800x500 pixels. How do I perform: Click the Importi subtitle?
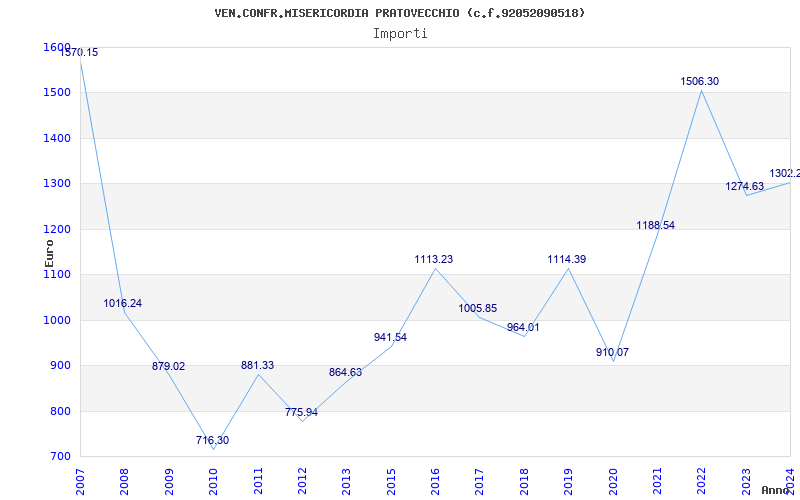(400, 34)
